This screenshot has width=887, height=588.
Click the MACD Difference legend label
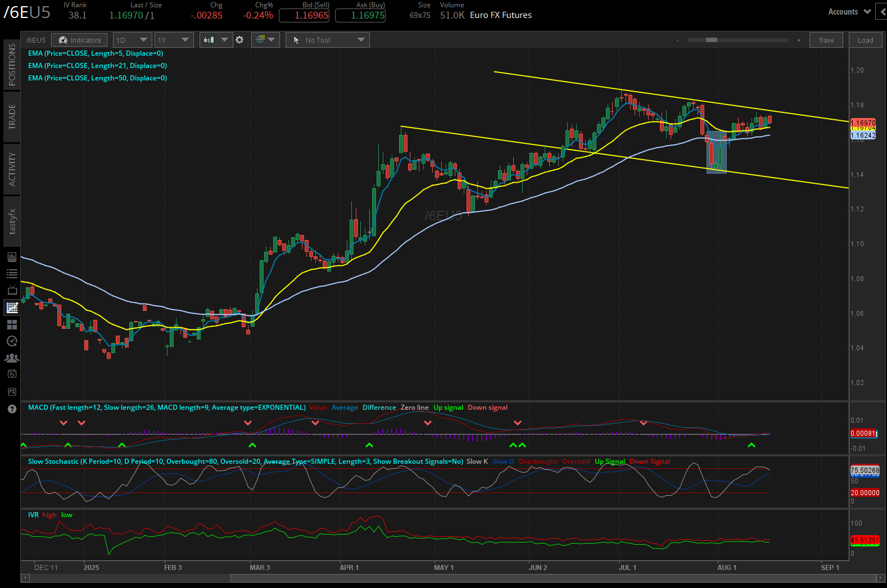pyautogui.click(x=379, y=408)
